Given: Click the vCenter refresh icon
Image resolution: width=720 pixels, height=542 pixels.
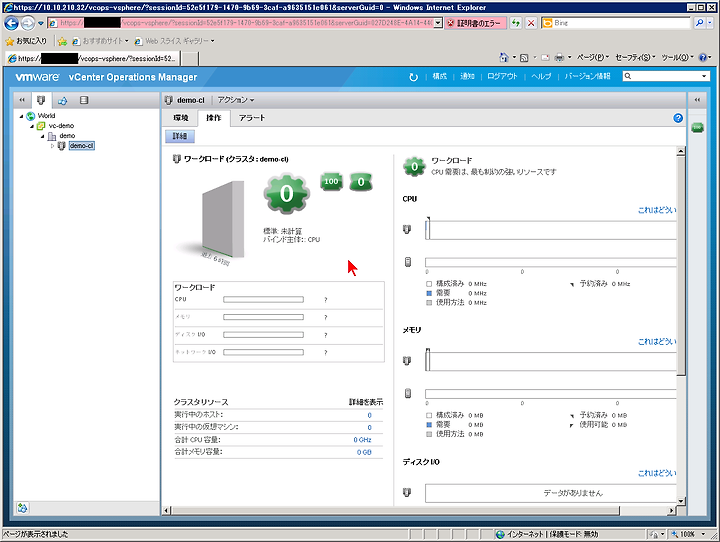Looking at the screenshot, I should (413, 77).
